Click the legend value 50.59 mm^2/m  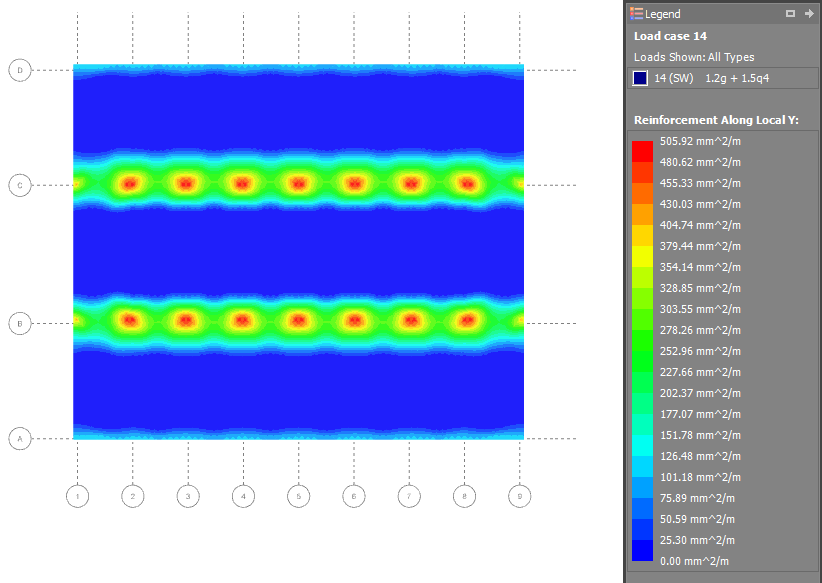coord(697,519)
